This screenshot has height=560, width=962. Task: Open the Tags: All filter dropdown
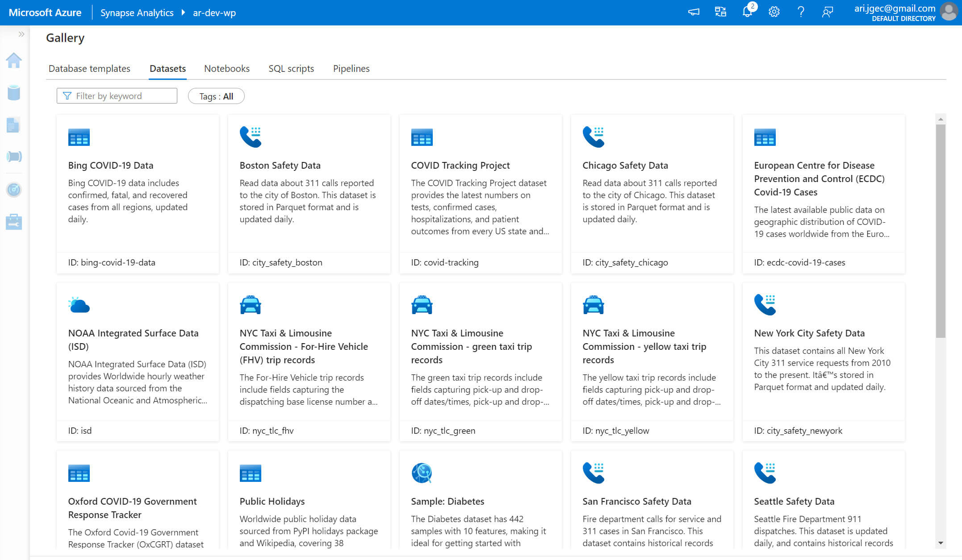(x=216, y=96)
